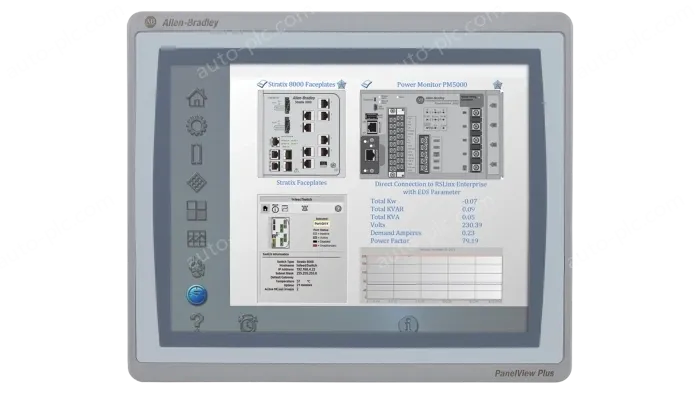Image resolution: width=700 pixels, height=394 pixels.
Task: Open the Stratix 8000 switch image
Action: coord(301,134)
